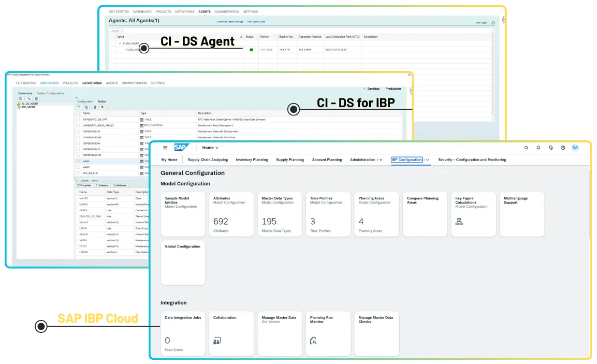Click the headset support icon

coord(550,148)
